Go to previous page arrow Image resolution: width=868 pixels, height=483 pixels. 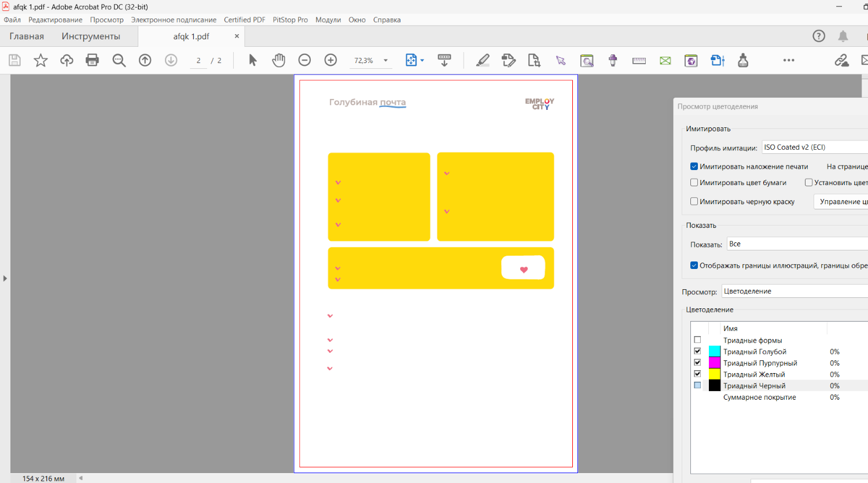point(145,60)
